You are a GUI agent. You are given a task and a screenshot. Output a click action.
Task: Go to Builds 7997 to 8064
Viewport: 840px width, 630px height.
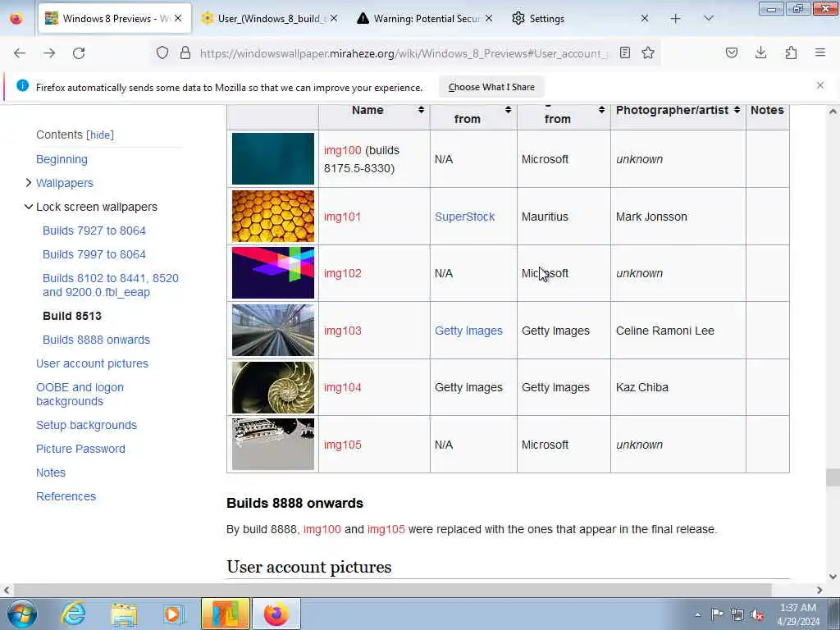(94, 254)
